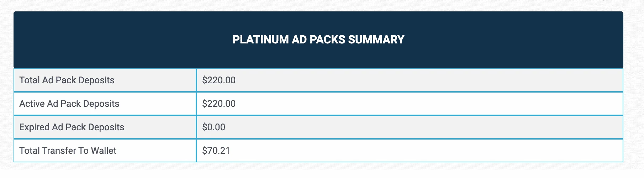Click the $70.21 transfer to wallet value

point(216,151)
